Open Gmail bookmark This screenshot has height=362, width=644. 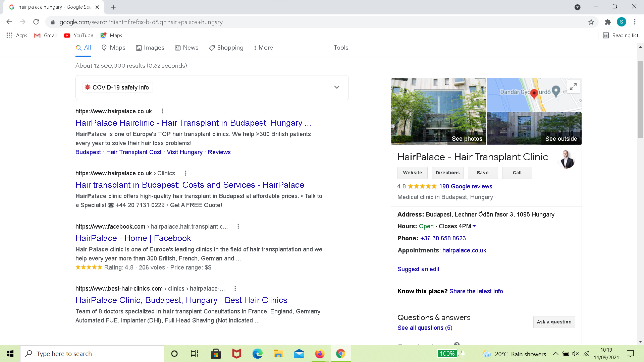[x=45, y=36]
